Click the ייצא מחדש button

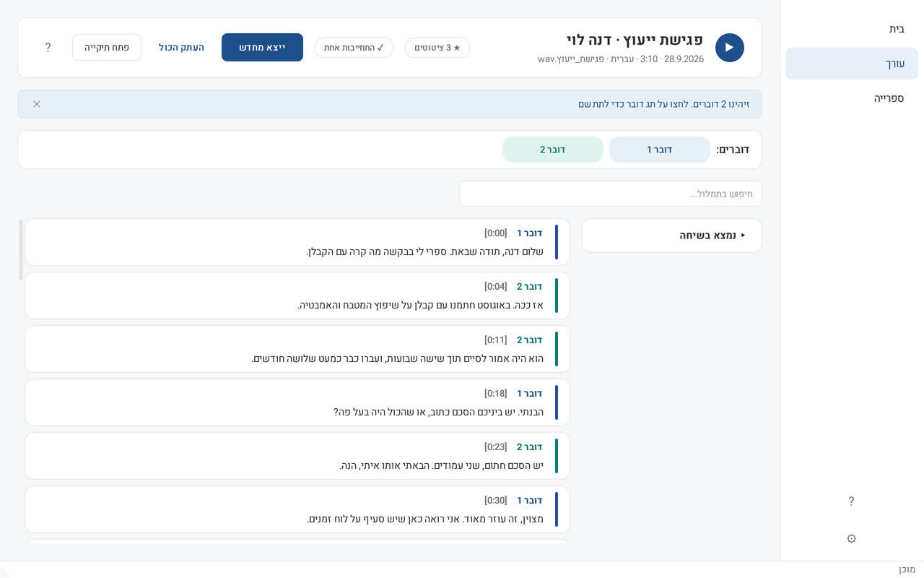(x=262, y=48)
